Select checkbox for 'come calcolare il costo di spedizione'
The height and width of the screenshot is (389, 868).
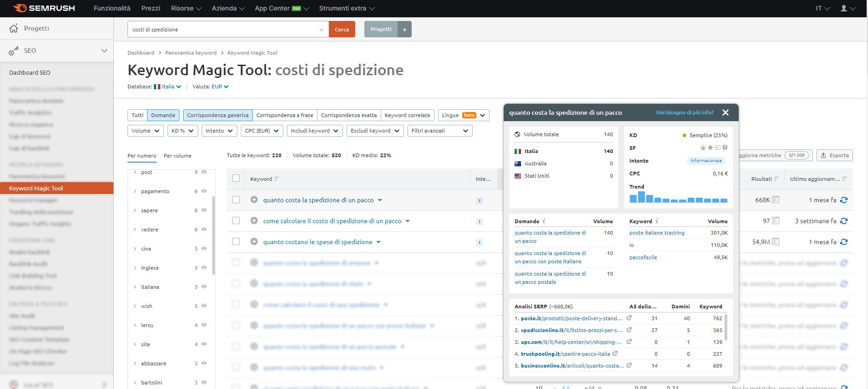point(236,220)
